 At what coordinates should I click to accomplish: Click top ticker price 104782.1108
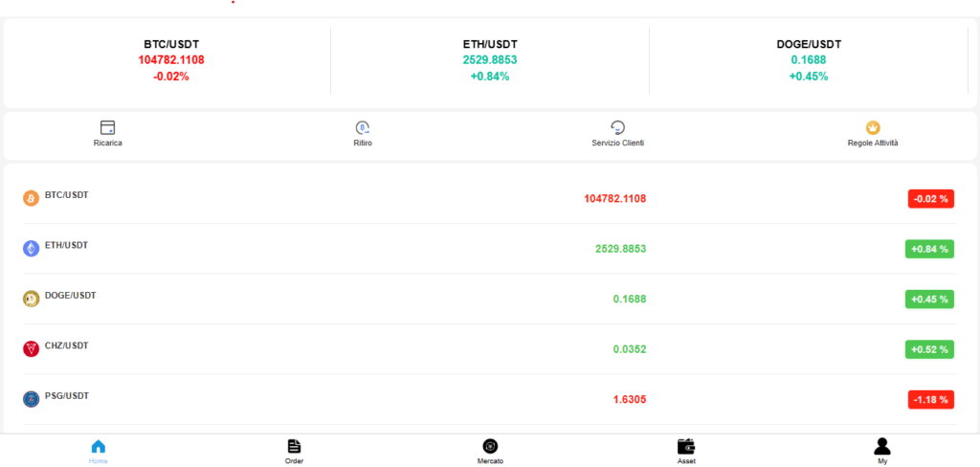click(171, 60)
